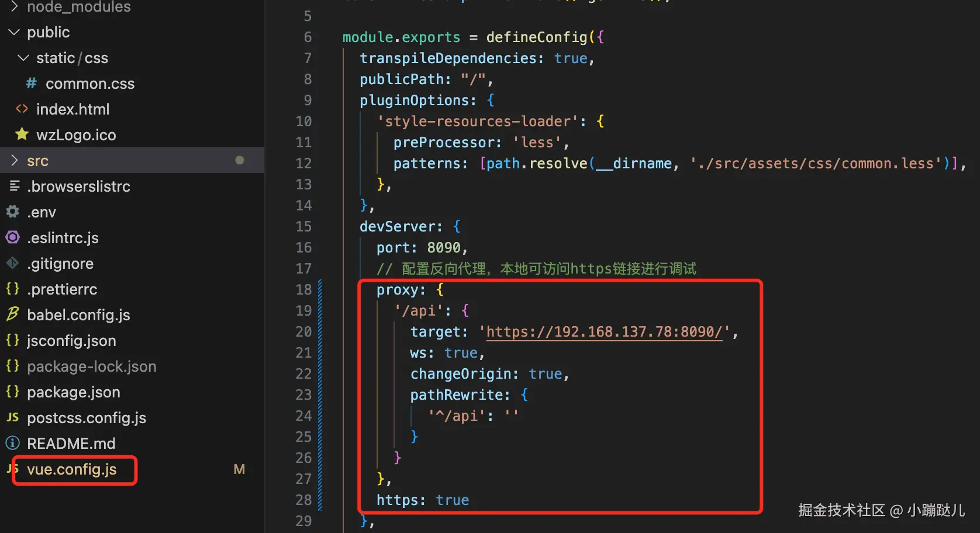Click the modified dot on the src folder
The height and width of the screenshot is (533, 980).
click(x=240, y=160)
